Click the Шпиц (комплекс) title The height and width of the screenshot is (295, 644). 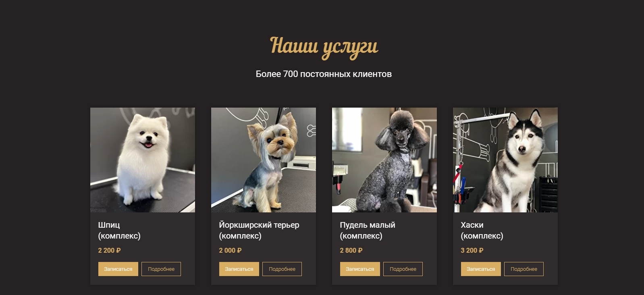[x=119, y=231]
